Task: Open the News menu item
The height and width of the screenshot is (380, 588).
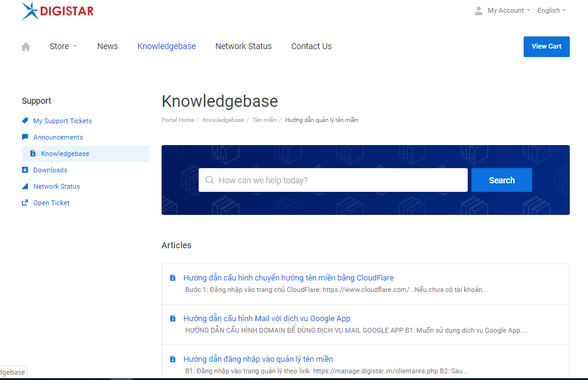Action: click(x=108, y=46)
